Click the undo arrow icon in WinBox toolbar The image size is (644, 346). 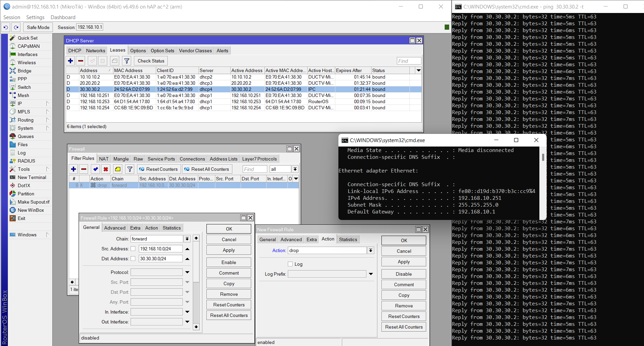click(6, 27)
